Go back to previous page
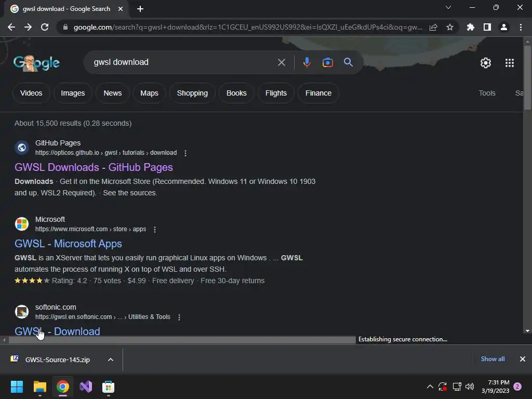Image resolution: width=532 pixels, height=399 pixels. [x=11, y=27]
